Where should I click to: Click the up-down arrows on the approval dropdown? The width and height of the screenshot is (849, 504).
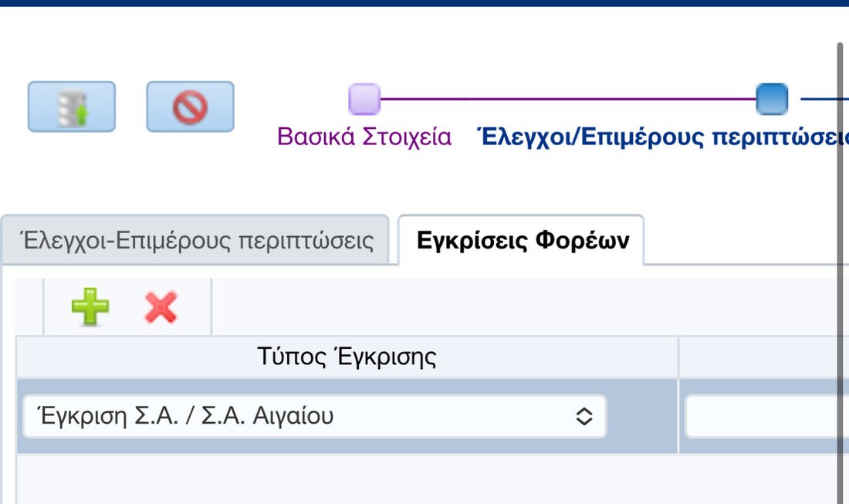(x=584, y=417)
